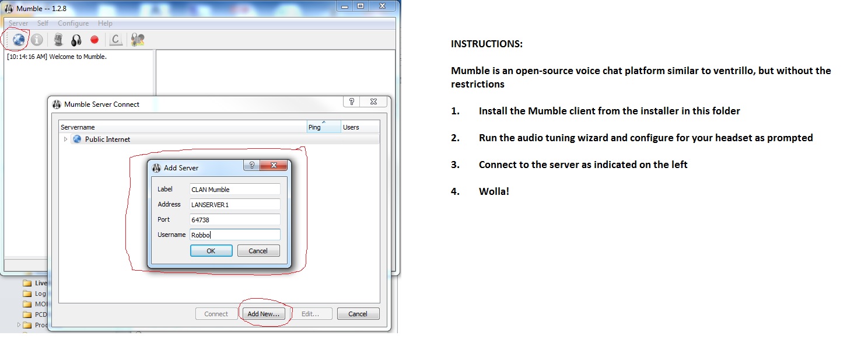
Task: Click the 'Run the audio tuning wizard' instruction
Action: tap(646, 138)
